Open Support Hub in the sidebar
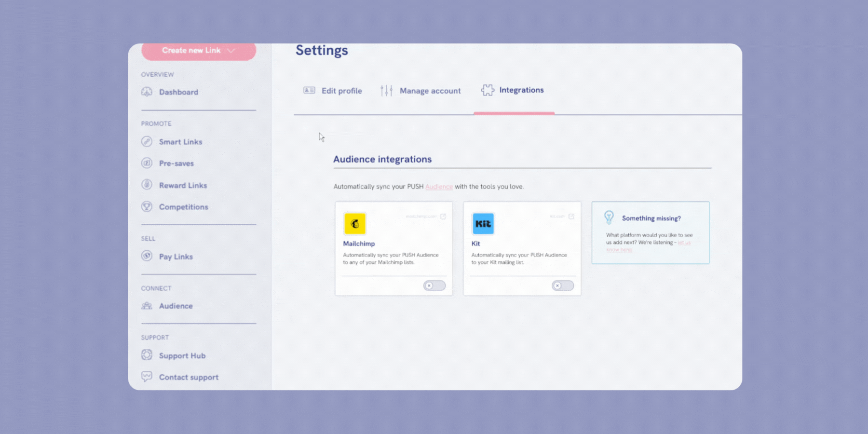The width and height of the screenshot is (868, 434). coord(174,355)
